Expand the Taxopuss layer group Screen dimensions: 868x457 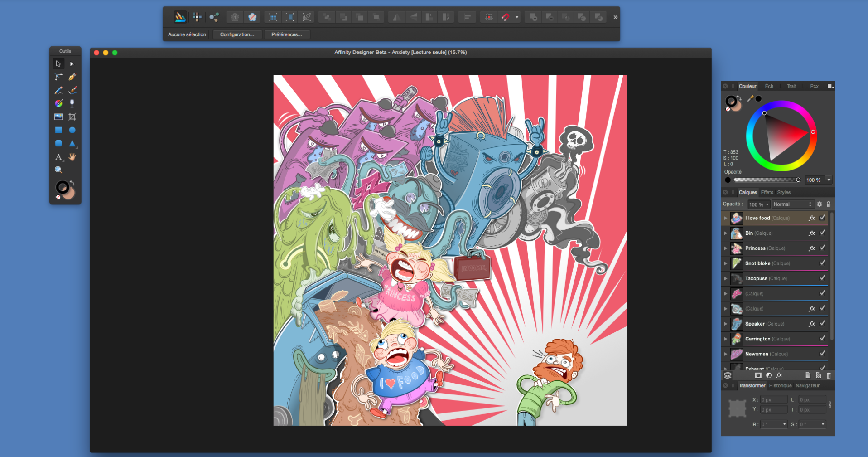pos(725,278)
